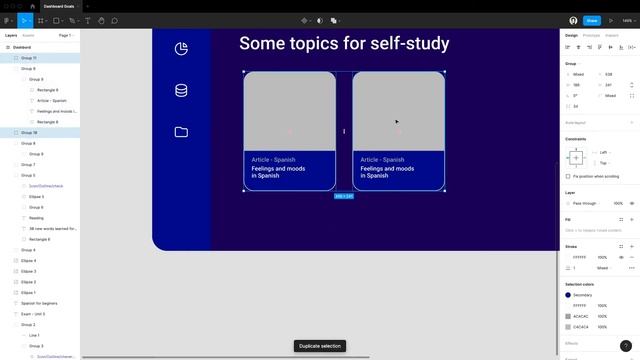
Task: Click Align vertical centers icon
Action: pyautogui.click(x=611, y=47)
